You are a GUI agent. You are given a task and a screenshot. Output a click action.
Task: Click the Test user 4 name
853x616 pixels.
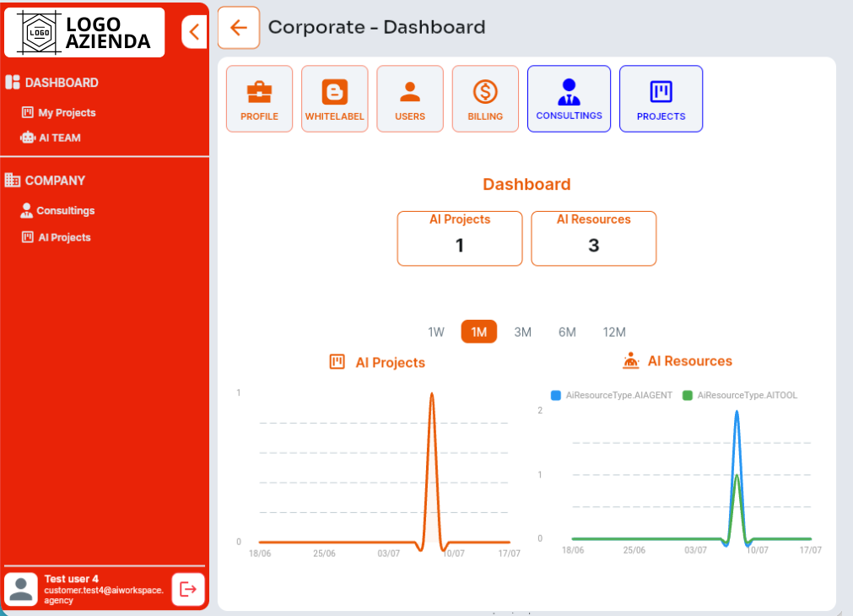click(x=71, y=579)
